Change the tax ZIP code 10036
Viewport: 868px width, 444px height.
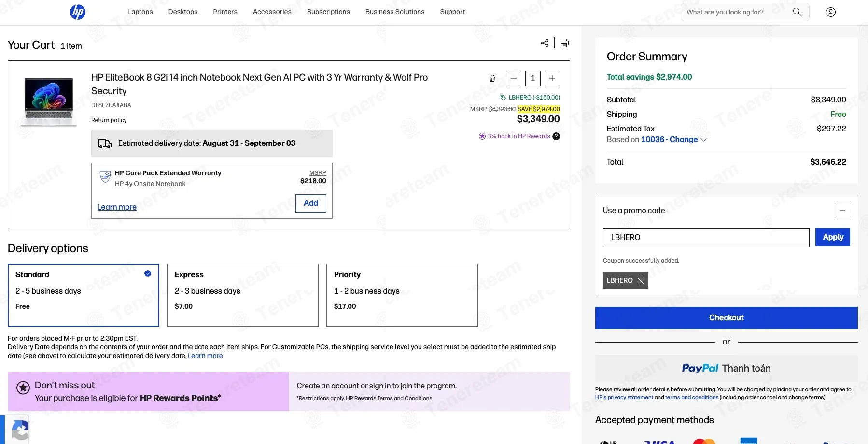coord(674,140)
